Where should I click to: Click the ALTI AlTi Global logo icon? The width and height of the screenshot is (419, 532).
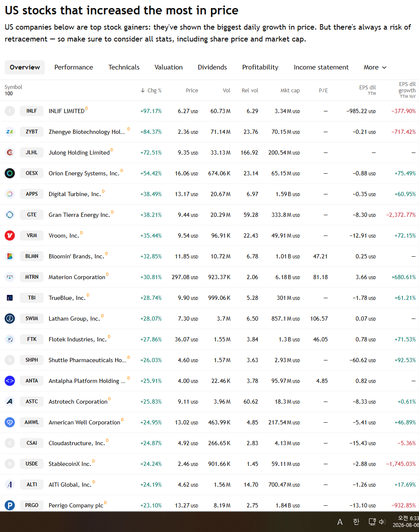click(10, 485)
